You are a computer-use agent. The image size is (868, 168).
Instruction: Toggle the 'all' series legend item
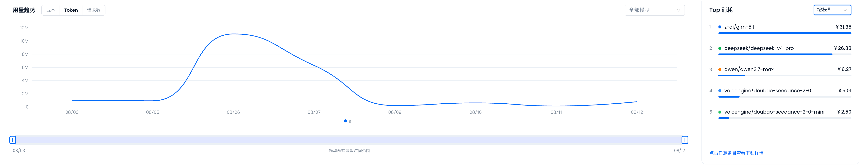click(349, 121)
